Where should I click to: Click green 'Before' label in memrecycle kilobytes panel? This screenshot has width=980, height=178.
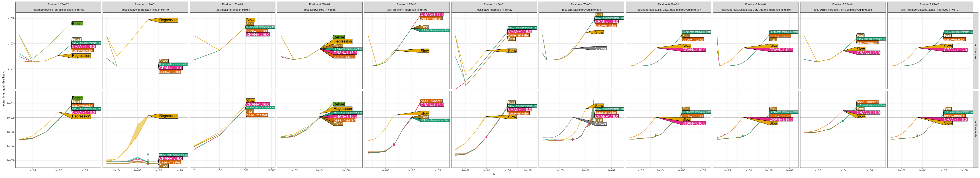click(77, 24)
